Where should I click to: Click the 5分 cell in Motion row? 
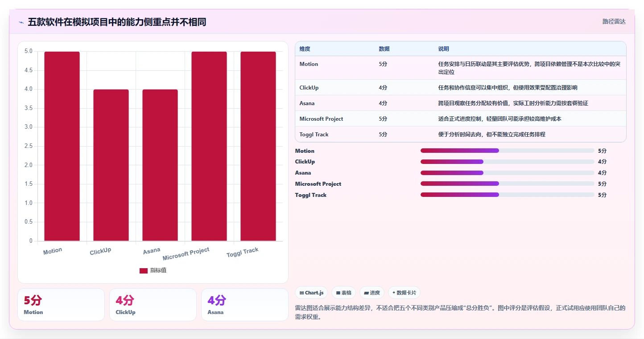tap(383, 64)
